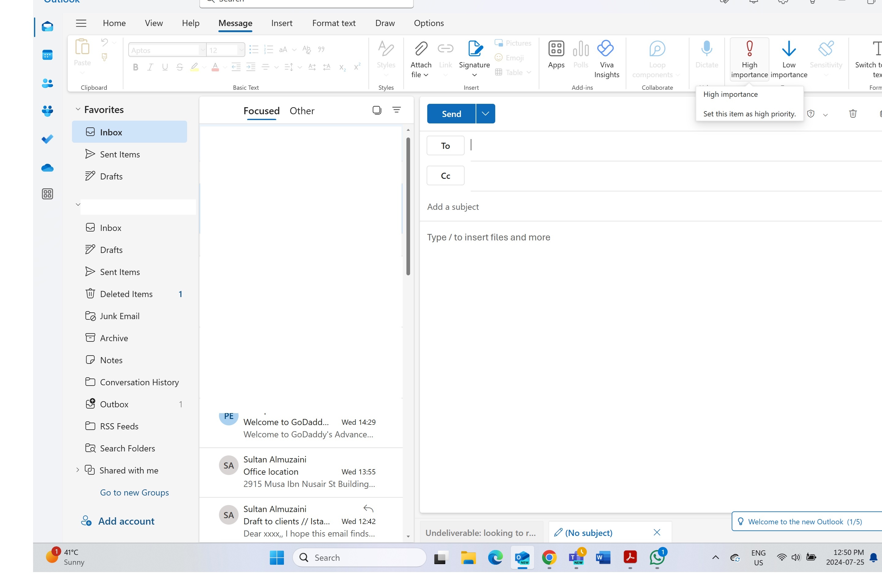This screenshot has width=882, height=588.
Task: Insert a Table into the message
Action: point(512,72)
